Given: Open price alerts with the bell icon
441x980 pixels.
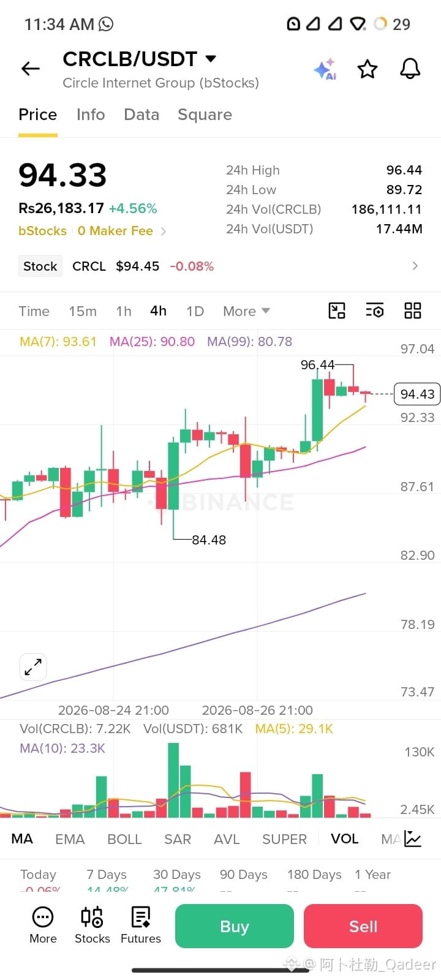Looking at the screenshot, I should pyautogui.click(x=410, y=69).
